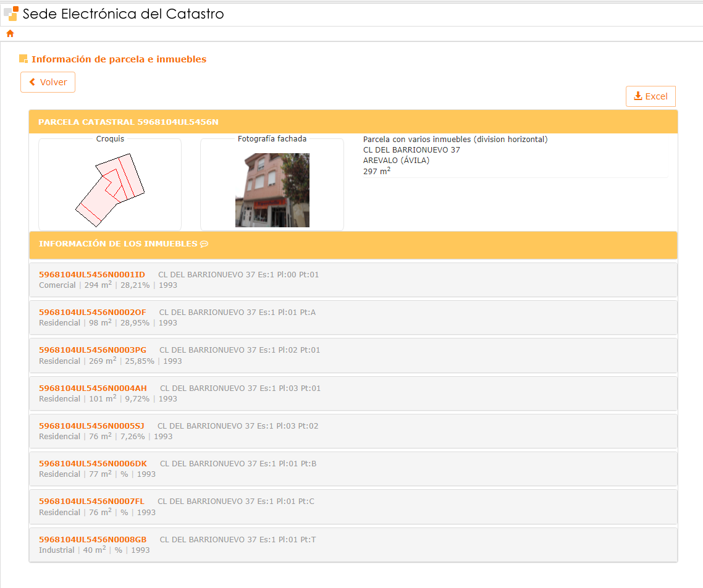Open property 5968104UL5456N0001ID
The height and width of the screenshot is (588, 703).
tap(92, 275)
